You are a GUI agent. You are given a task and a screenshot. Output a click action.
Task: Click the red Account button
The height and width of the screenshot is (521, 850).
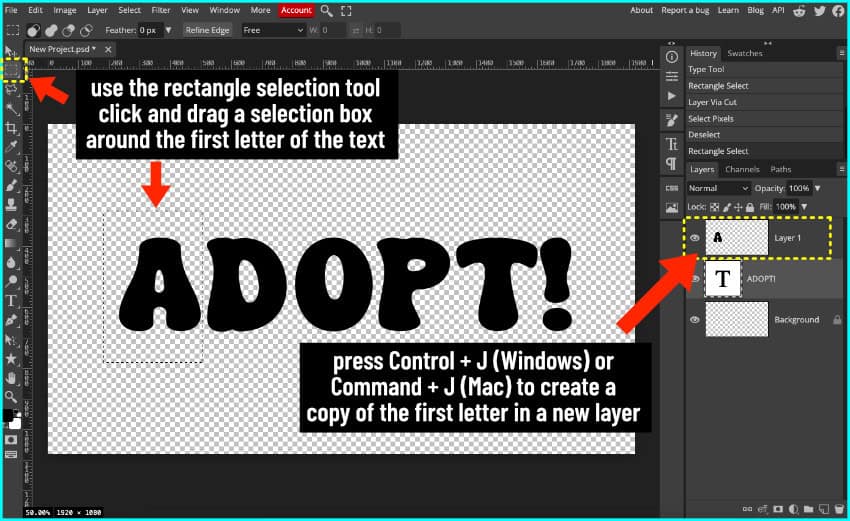296,10
